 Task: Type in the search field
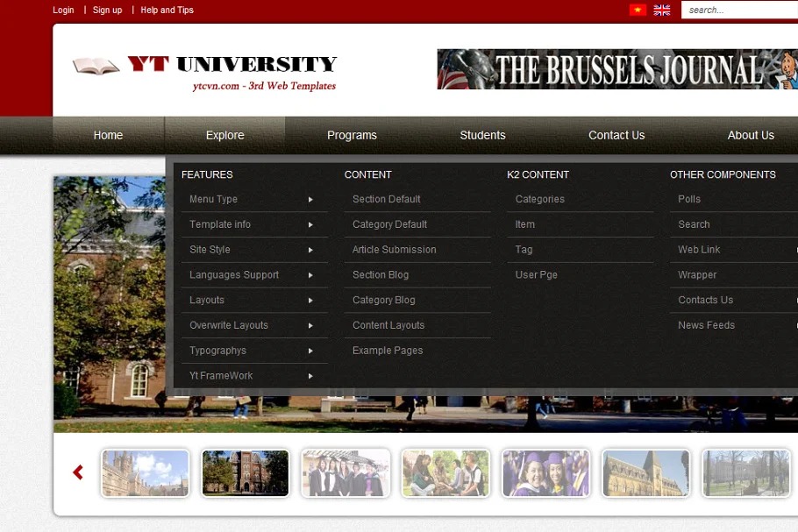tap(741, 11)
